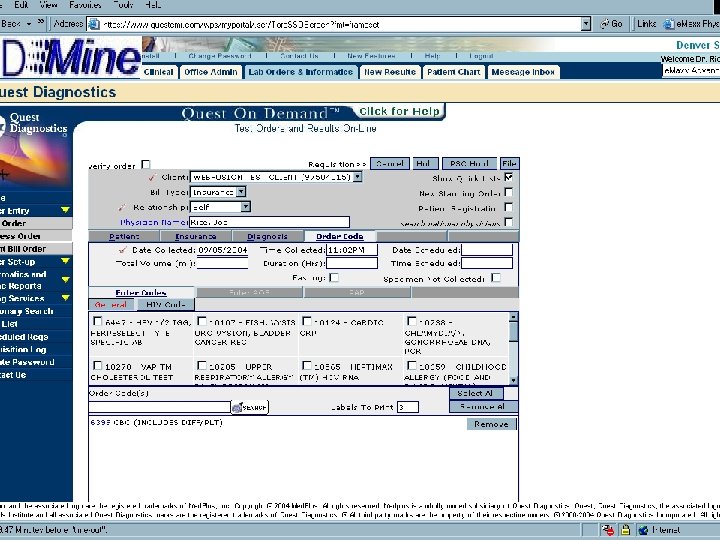Remove the 6399 CBC order
Screen dimensions: 720x540
tap(491, 424)
